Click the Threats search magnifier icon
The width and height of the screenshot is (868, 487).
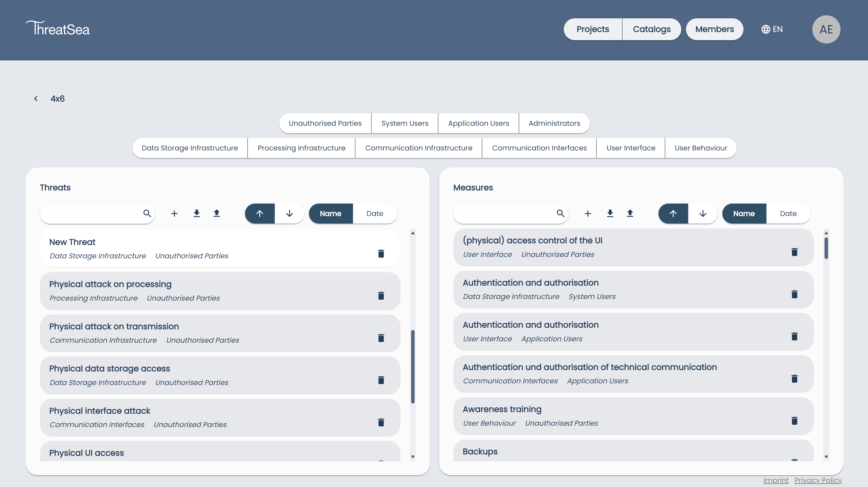tap(147, 213)
